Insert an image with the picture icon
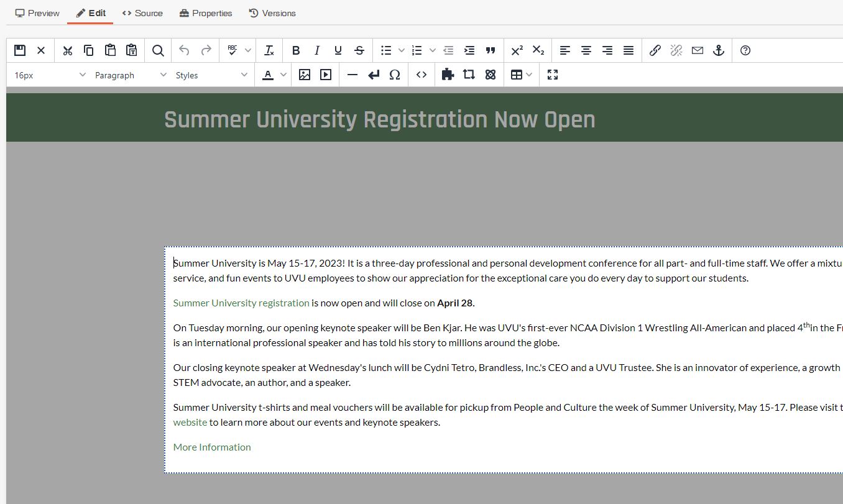This screenshot has width=843, height=504. tap(305, 75)
